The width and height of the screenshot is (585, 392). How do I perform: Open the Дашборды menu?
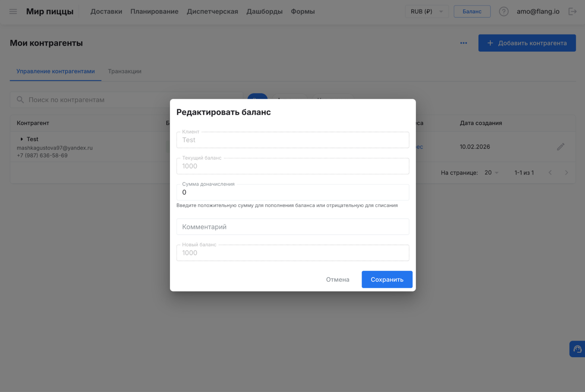tap(264, 11)
